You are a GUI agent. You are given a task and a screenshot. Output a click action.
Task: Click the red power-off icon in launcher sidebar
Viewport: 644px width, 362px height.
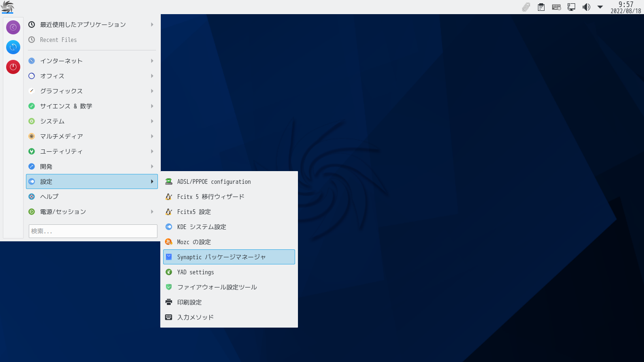pyautogui.click(x=13, y=67)
